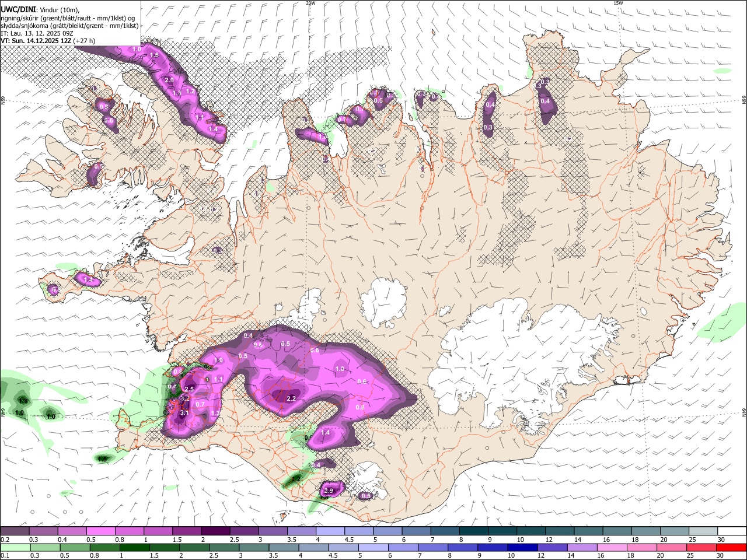Pick upper-row legend swatch starting at 6

[x=416, y=531]
